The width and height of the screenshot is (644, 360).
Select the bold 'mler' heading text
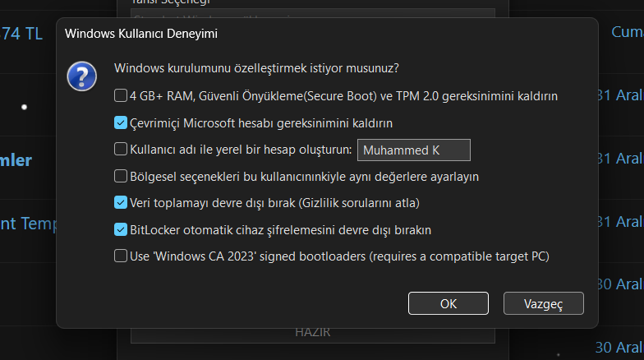pos(16,160)
